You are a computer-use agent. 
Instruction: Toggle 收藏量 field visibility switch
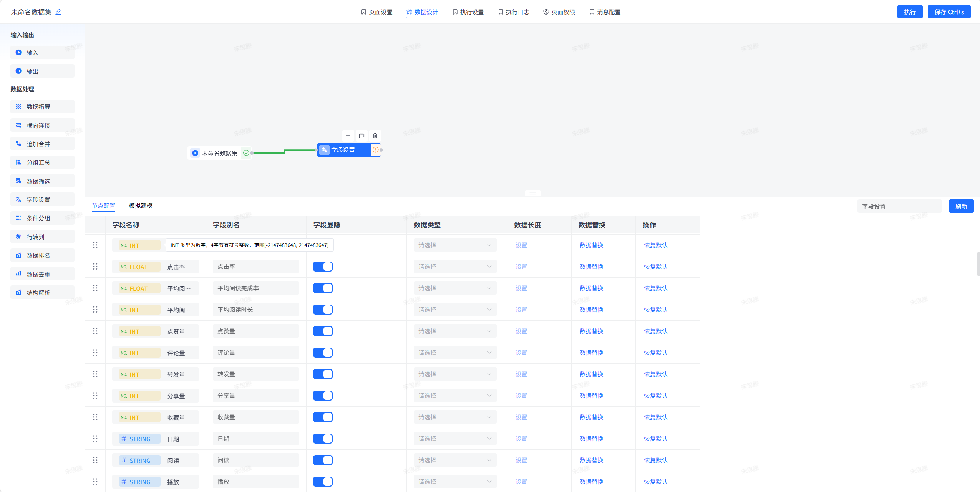click(x=323, y=417)
